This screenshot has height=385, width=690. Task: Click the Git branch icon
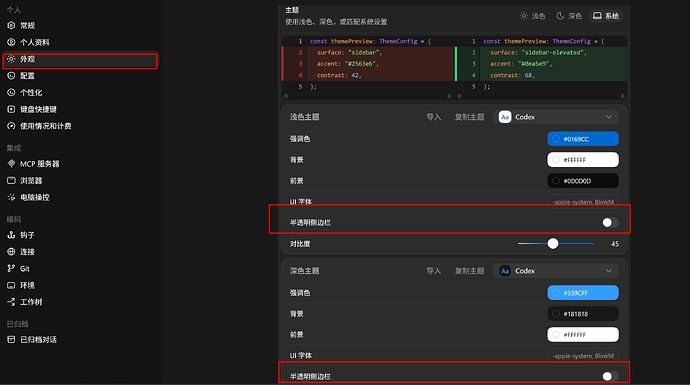(x=11, y=268)
